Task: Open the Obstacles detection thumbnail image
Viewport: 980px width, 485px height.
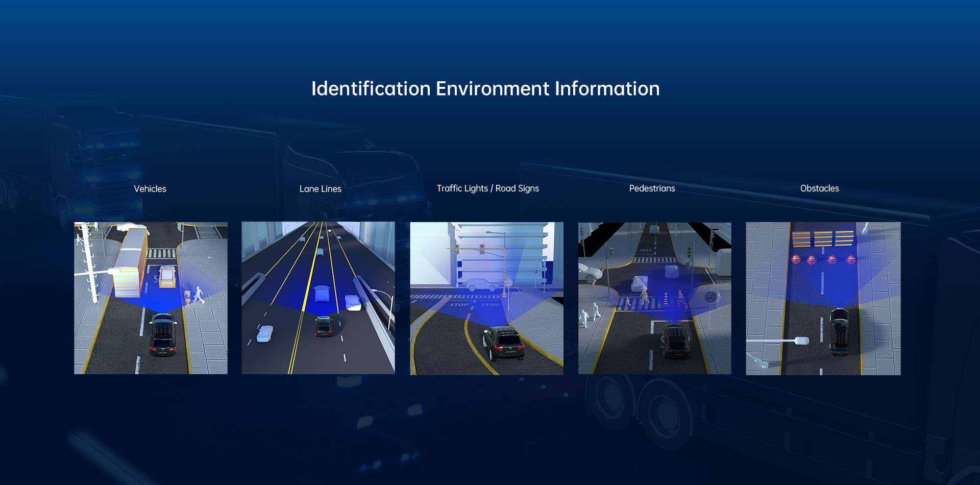Action: coord(823,298)
